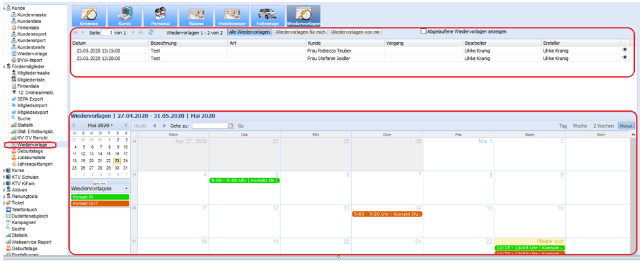This screenshot has width=644, height=261.
Task: Open the Personal icon
Action: 161,16
